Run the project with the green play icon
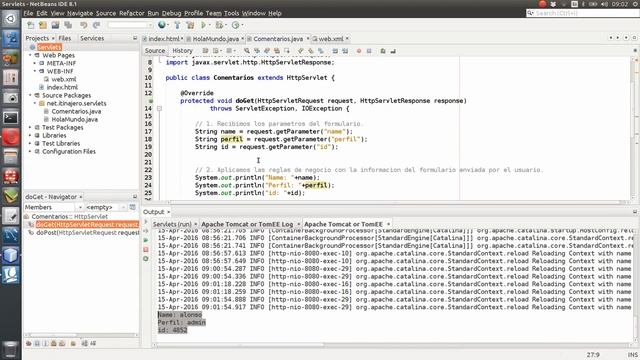 point(203,25)
